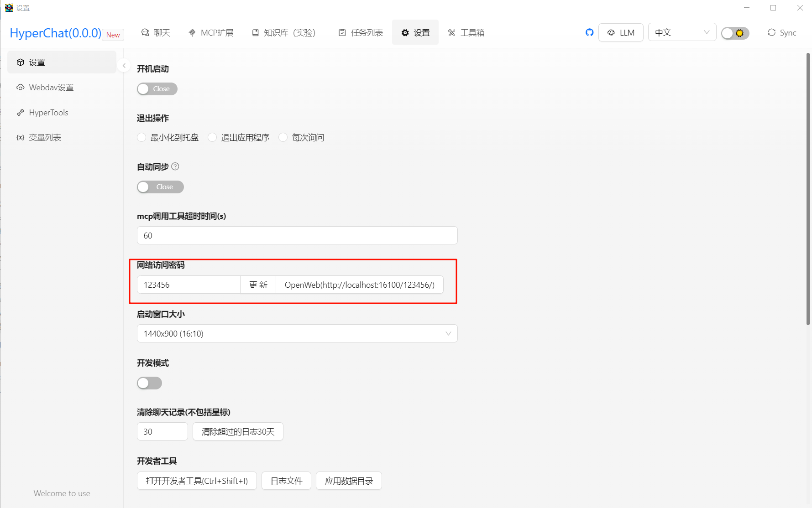Screen dimensions: 812x508
Task: Click the HyperChat app icon in title bar
Action: (x=9, y=8)
